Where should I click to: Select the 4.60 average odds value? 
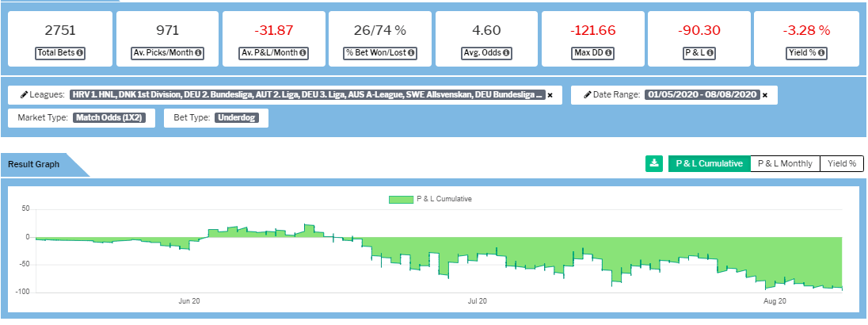tap(486, 30)
